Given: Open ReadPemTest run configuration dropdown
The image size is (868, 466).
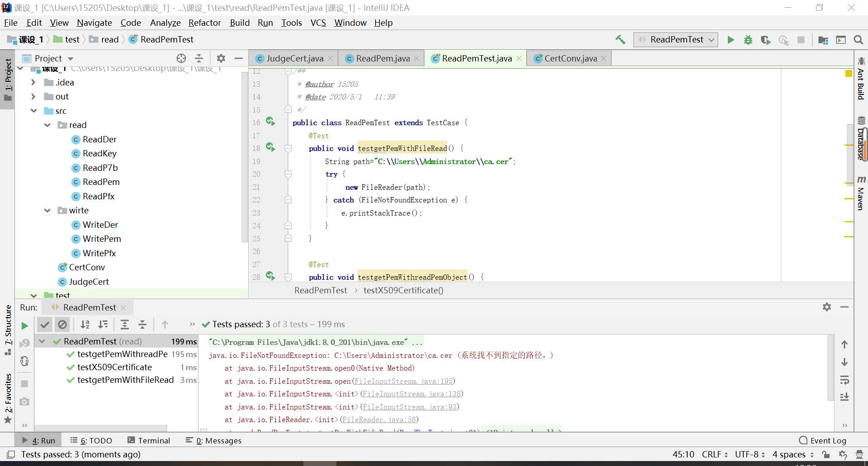Looking at the screenshot, I should tap(676, 40).
